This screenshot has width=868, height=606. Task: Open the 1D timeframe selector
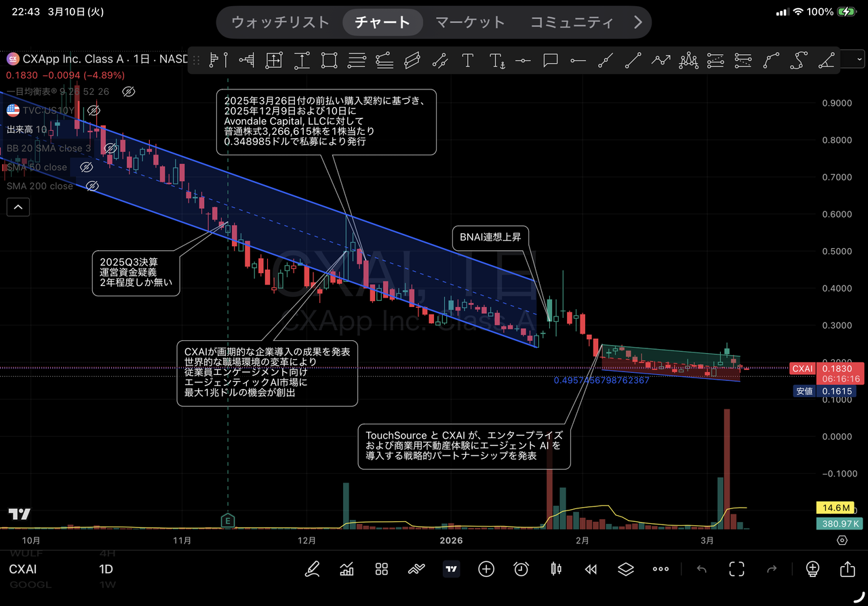click(106, 569)
